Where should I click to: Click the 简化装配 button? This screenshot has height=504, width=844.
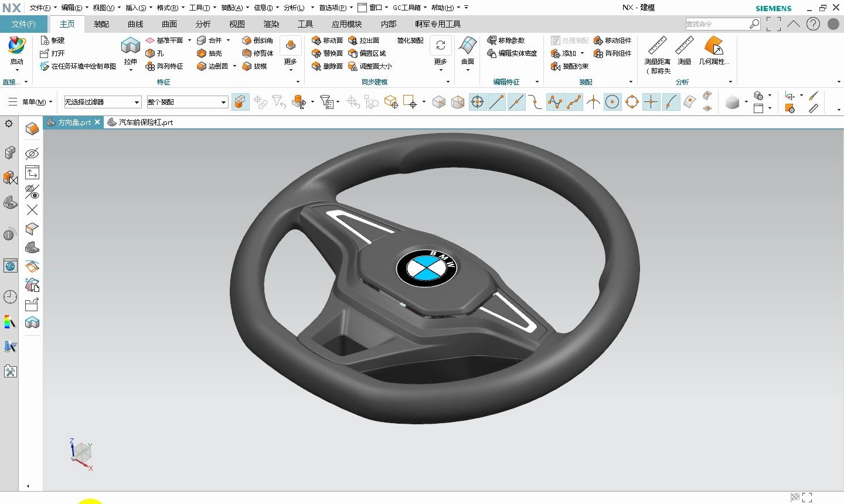pos(410,40)
